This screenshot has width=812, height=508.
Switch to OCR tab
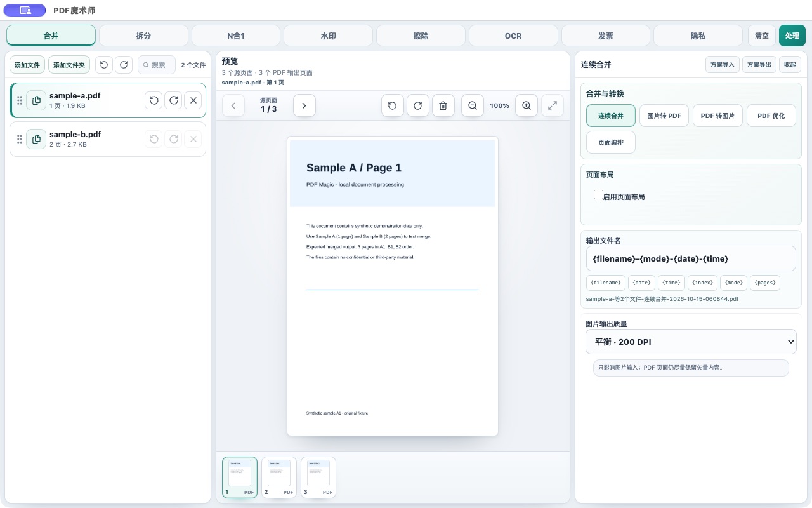[x=513, y=36]
